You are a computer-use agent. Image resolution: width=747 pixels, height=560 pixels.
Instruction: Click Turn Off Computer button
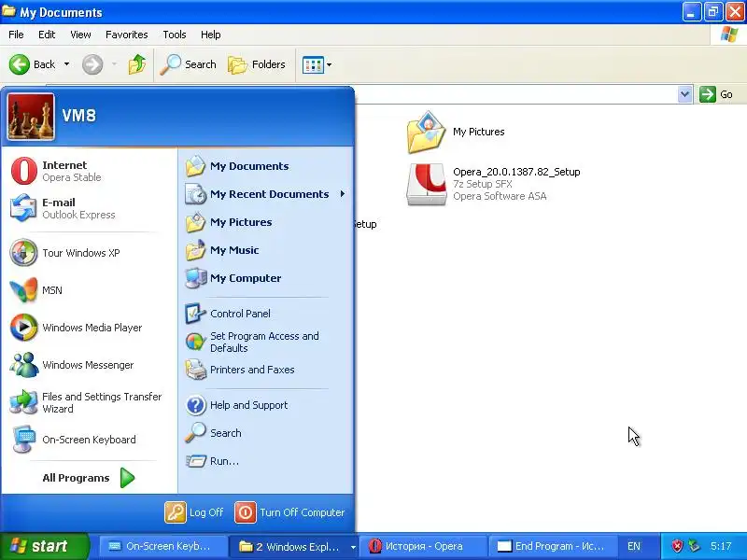[290, 512]
